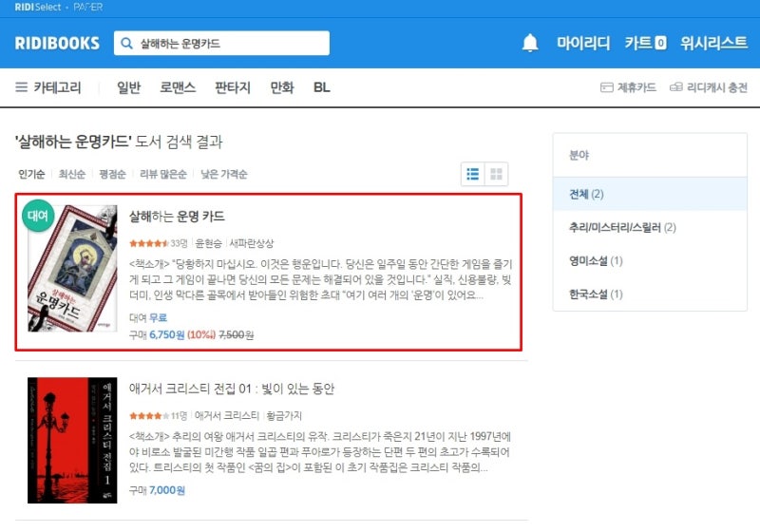
Task: Sort results by 인기순
Action: (x=31, y=175)
